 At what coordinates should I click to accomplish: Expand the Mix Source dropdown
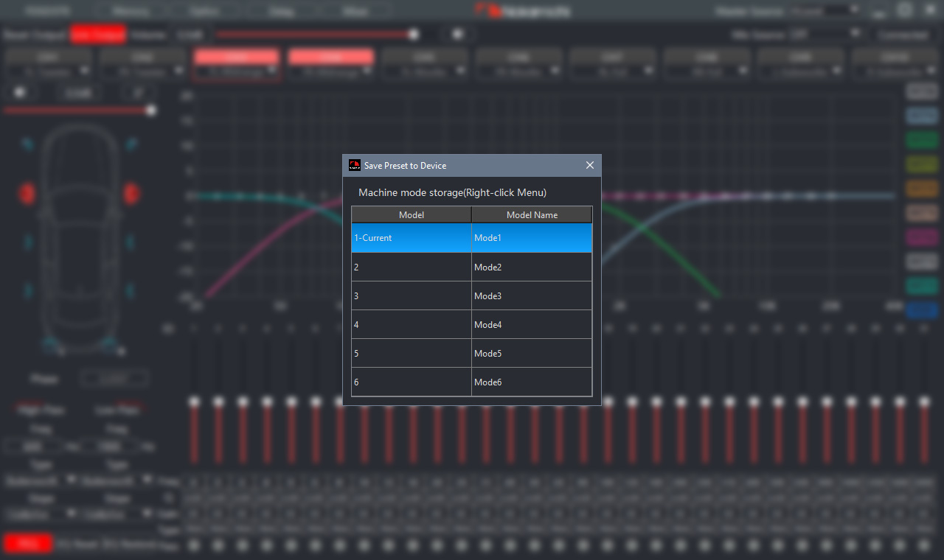[x=825, y=34]
